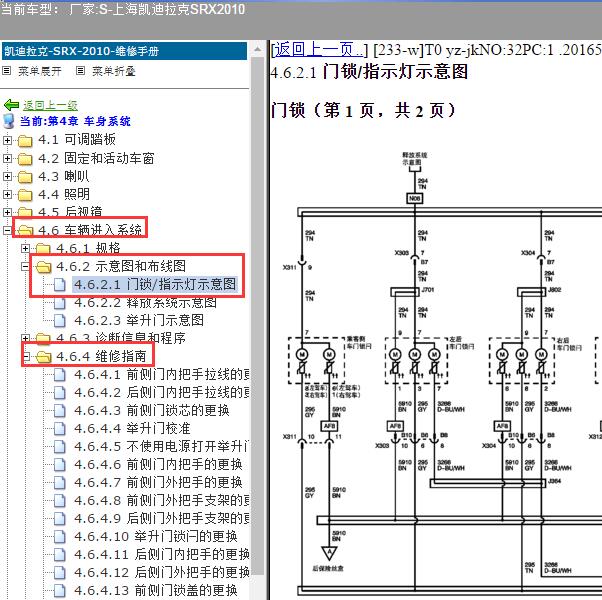Viewport: 602px width, 600px height.
Task: Click page icon for 4.6.4.3 前侧门锁芯的更换
Action: tap(60, 410)
